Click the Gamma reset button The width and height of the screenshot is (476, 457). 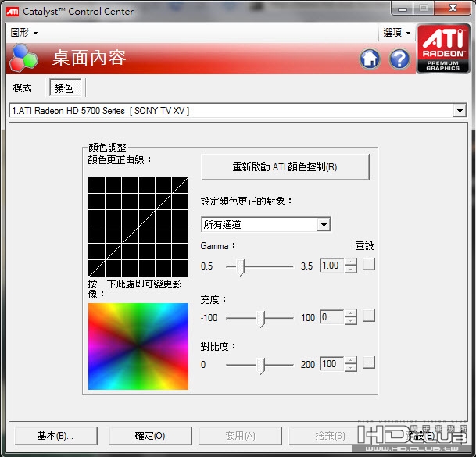369,264
